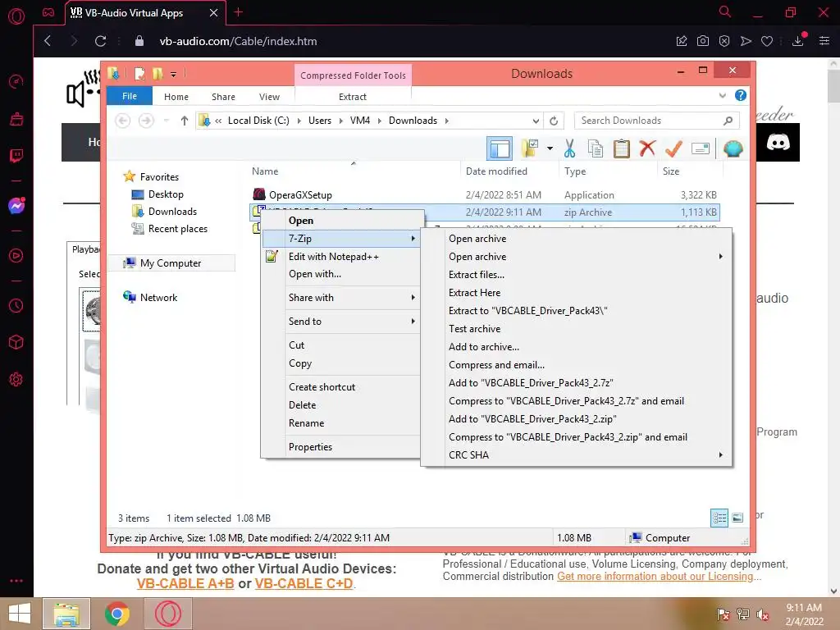Click breadcrumb arrow after Downloads
Viewport: 840px width, 630px height.
(447, 121)
